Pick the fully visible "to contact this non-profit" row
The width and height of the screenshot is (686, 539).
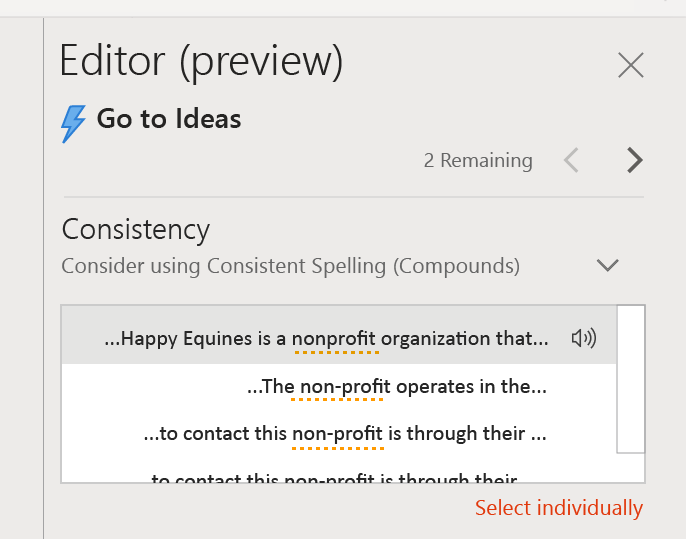(345, 434)
